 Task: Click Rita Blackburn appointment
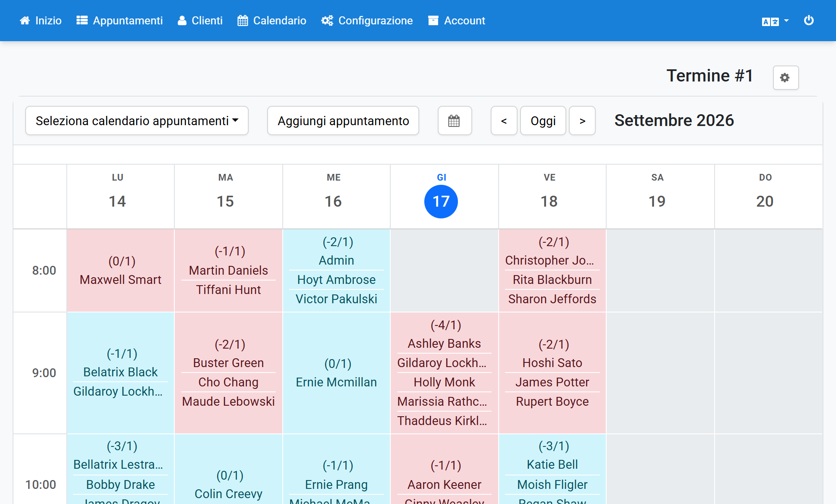(x=552, y=280)
